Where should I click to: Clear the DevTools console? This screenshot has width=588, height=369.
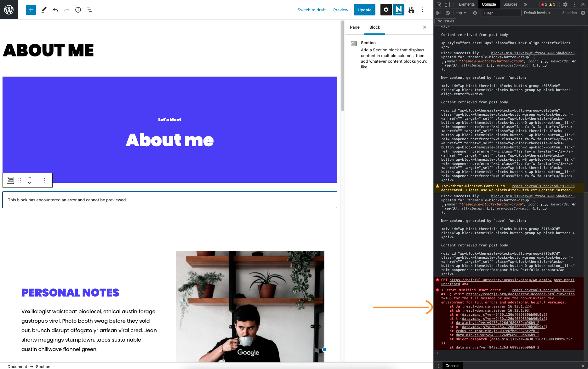click(448, 13)
